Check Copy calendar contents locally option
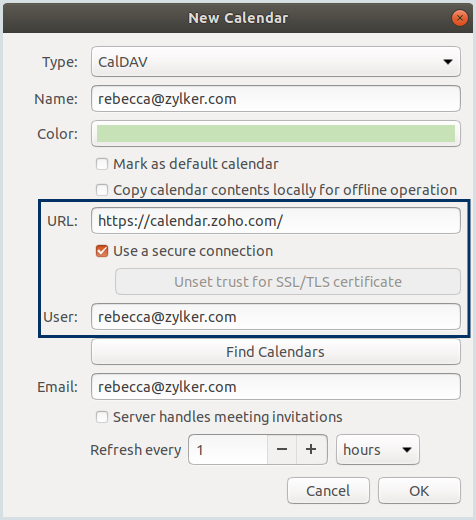Viewport: 476px width, 520px height. [102, 190]
